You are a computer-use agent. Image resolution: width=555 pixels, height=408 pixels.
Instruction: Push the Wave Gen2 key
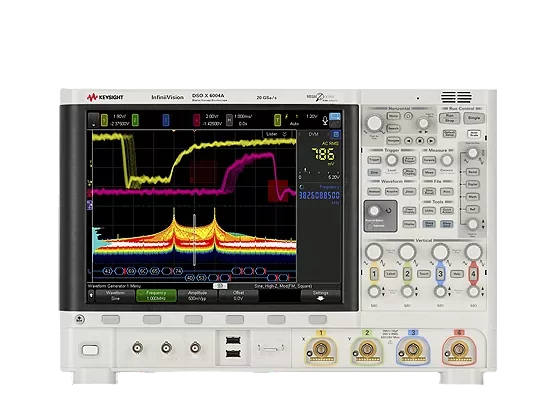(446, 224)
